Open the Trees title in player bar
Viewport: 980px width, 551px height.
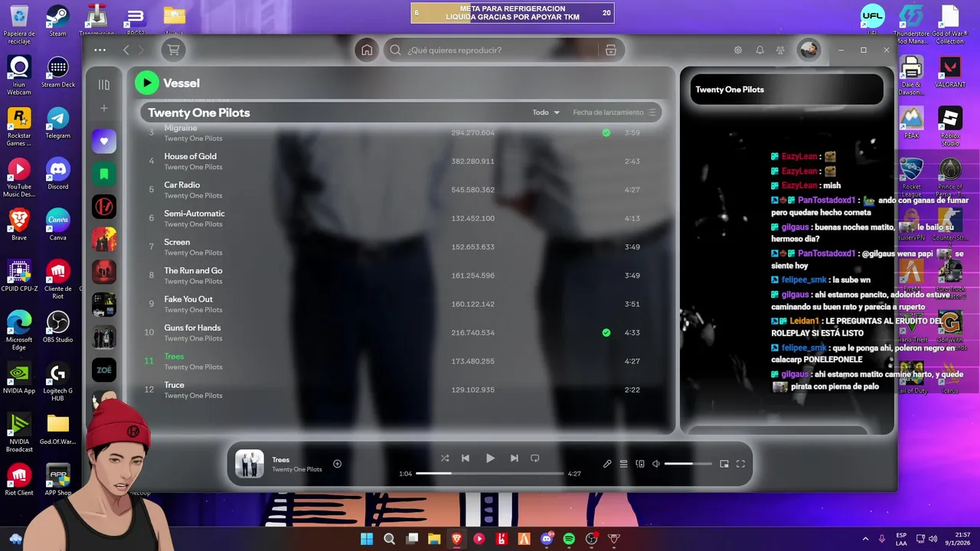tap(280, 460)
